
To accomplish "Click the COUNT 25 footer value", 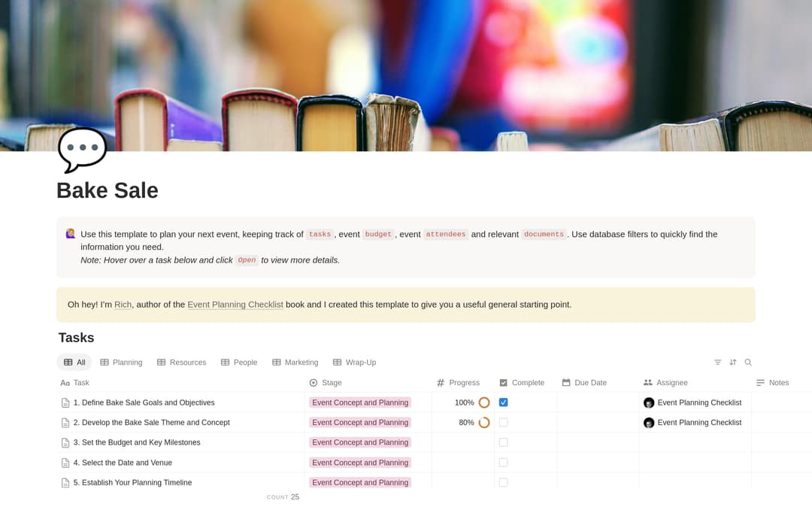I will (283, 497).
